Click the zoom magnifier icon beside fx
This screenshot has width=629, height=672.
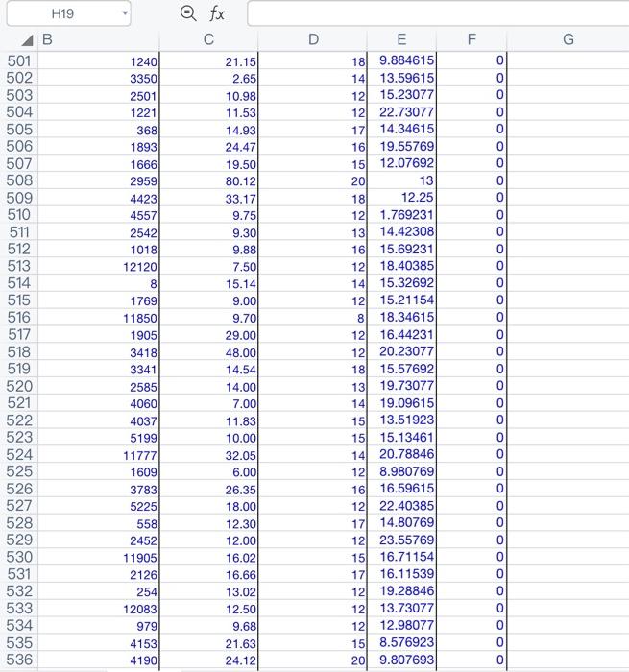[188, 13]
